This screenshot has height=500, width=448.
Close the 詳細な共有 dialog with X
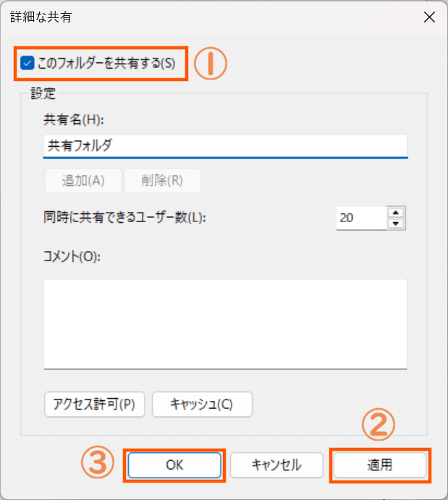pos(429,17)
